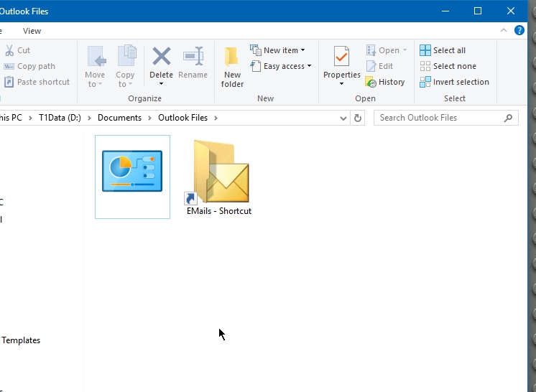Click the Copy to icon
The width and height of the screenshot is (536, 392).
click(x=126, y=57)
